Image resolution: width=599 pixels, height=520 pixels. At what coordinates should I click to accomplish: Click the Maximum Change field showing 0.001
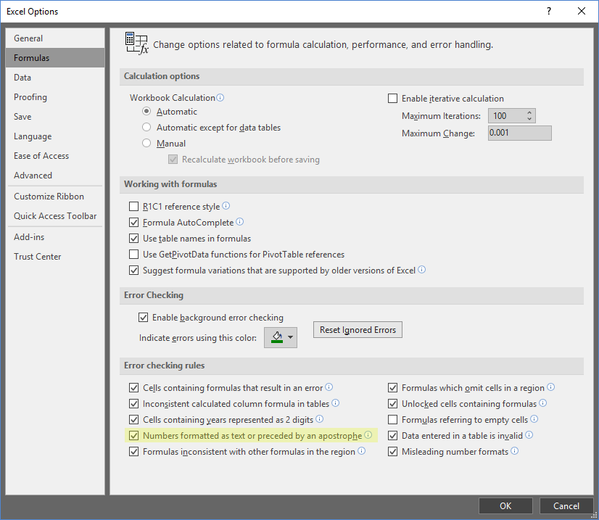tap(520, 133)
